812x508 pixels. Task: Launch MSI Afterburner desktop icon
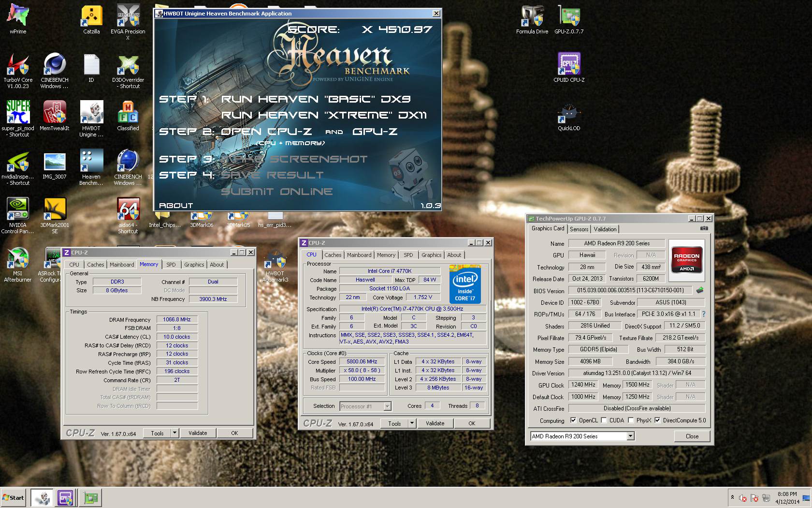[x=18, y=264]
